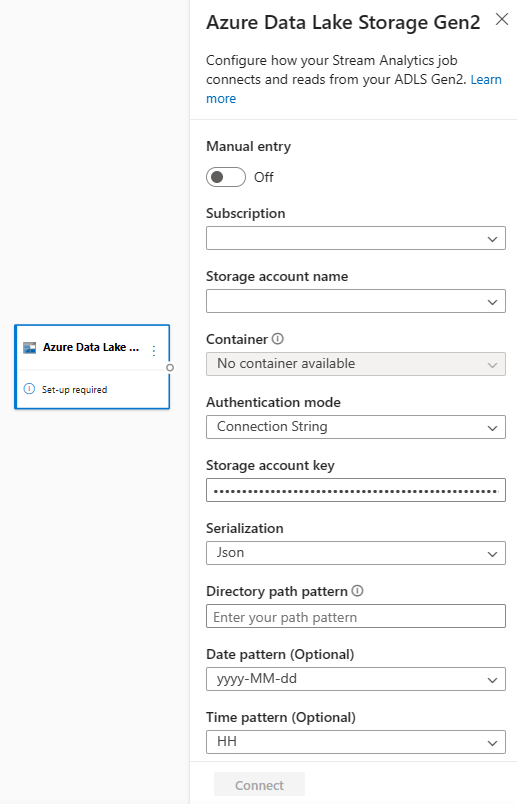Click the Storage account key field
Viewport: 517px width, 804px height.
click(356, 490)
